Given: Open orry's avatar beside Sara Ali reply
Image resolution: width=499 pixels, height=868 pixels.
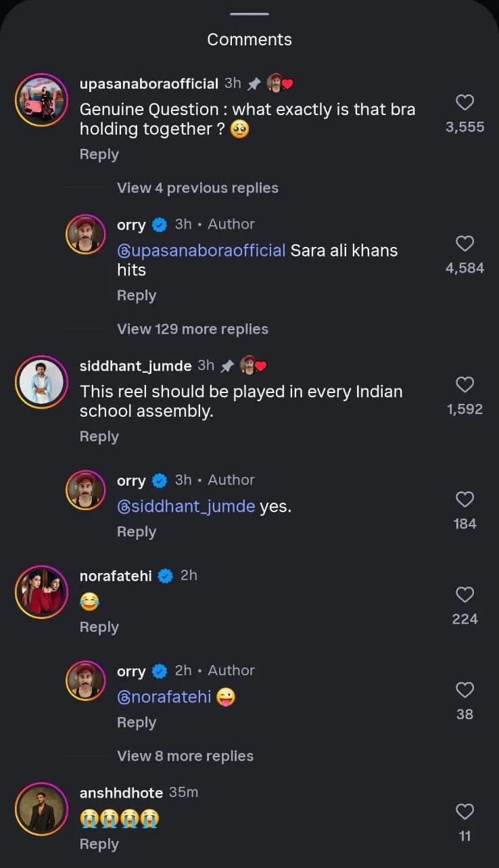Looking at the screenshot, I should 85,235.
